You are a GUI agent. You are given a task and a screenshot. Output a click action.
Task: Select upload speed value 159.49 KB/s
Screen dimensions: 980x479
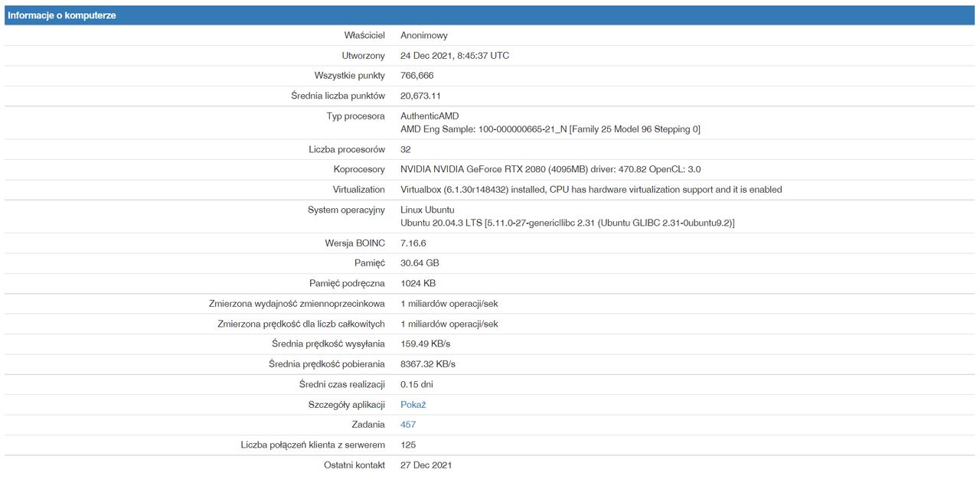click(425, 344)
